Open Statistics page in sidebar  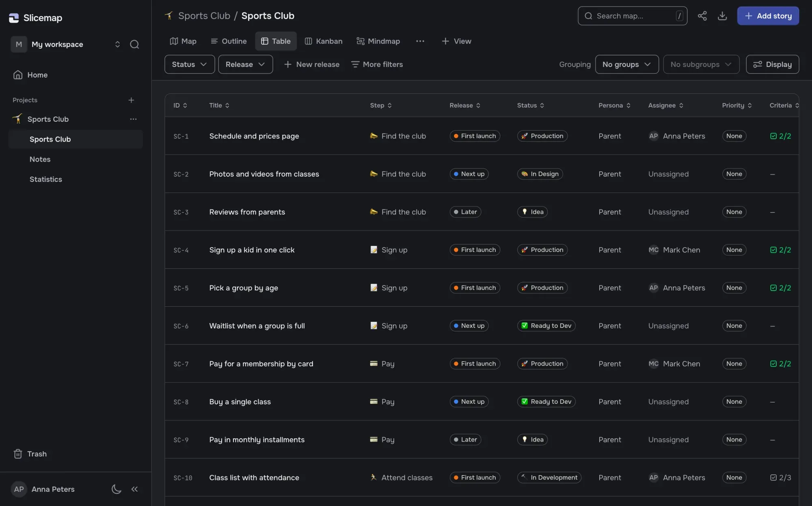click(46, 179)
